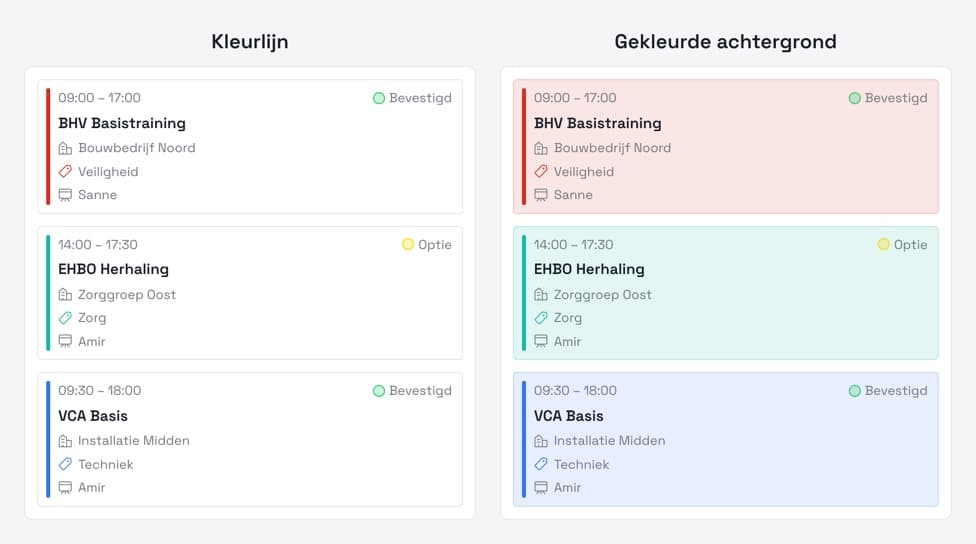Click yellow Optie dot on teal EHBO Herhaling card
976x544 pixels.
883,244
